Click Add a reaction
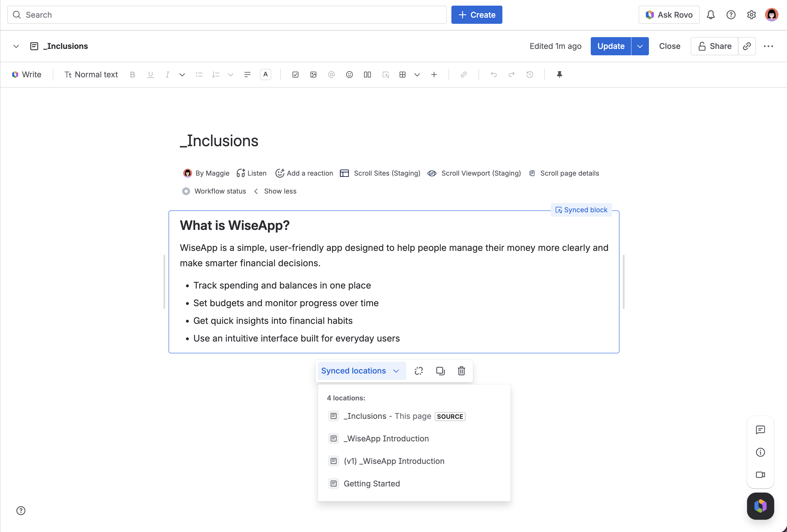This screenshot has width=787, height=532. 304,173
